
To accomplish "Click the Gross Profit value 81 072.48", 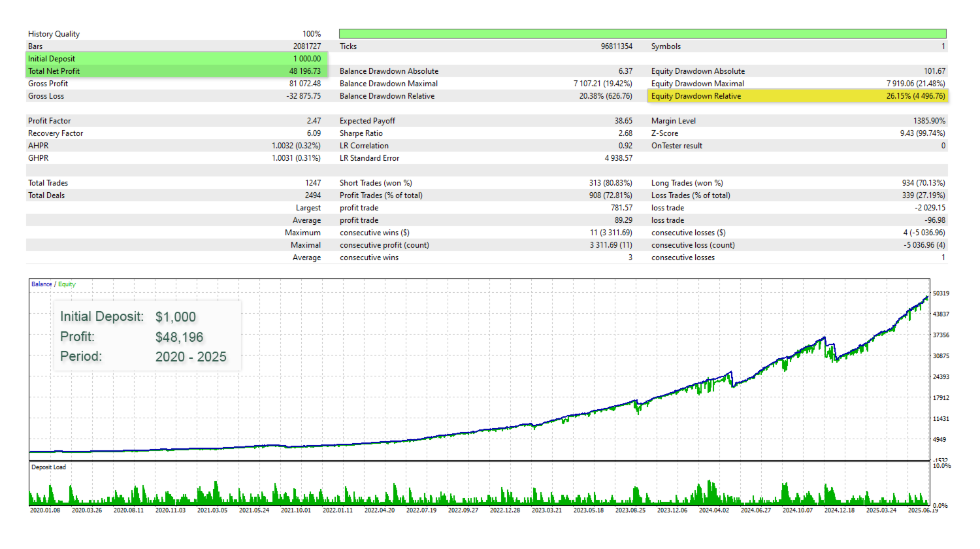I will (x=305, y=84).
